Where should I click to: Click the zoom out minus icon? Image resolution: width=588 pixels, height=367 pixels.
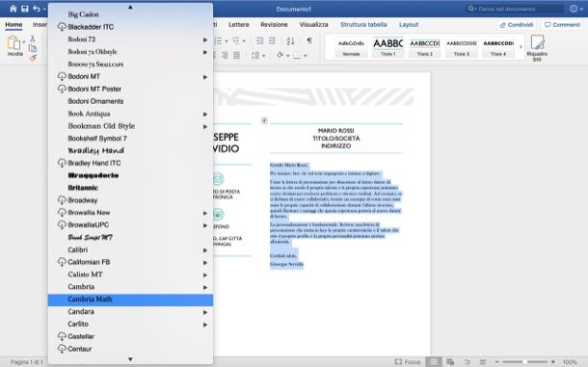[x=496, y=362]
